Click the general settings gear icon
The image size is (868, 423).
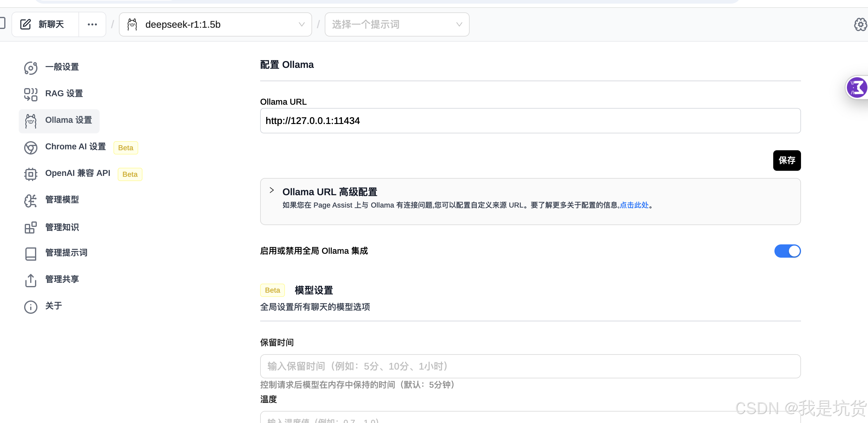click(30, 68)
